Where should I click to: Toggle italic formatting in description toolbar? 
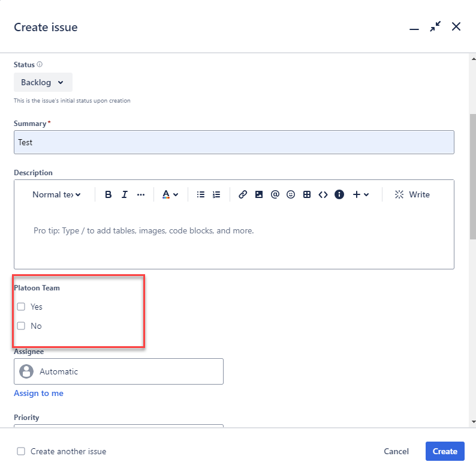click(x=125, y=194)
